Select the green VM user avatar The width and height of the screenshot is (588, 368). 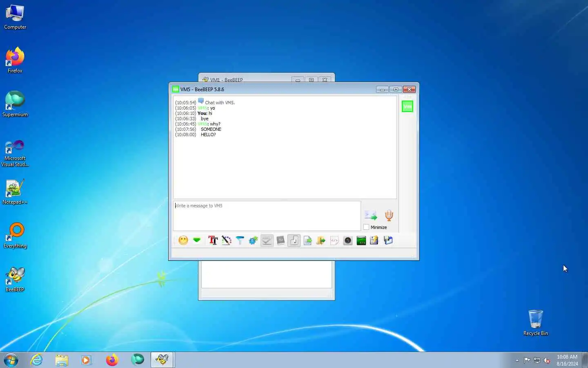408,106
